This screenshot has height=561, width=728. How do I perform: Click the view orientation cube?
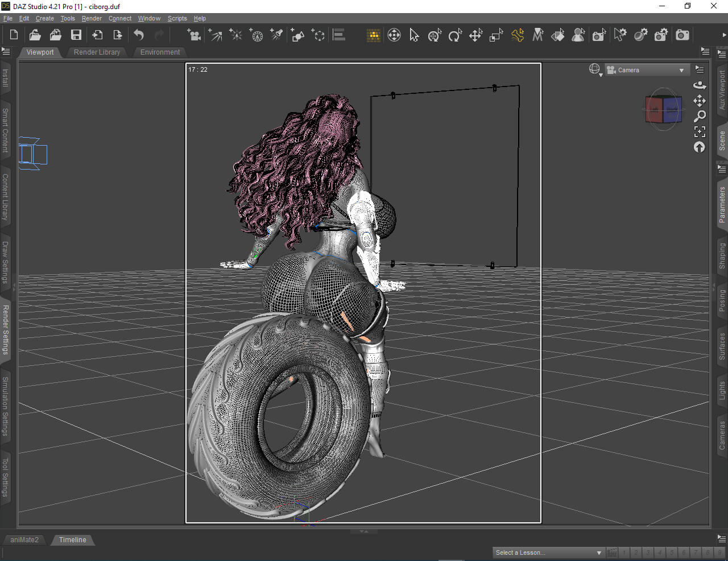point(664,110)
